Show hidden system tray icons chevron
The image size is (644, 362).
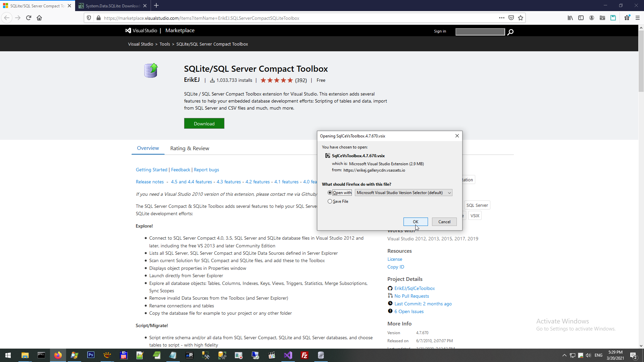564,355
